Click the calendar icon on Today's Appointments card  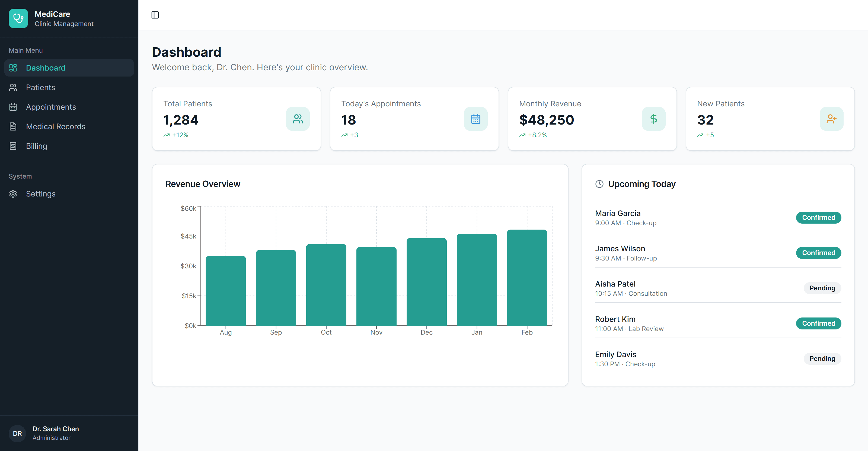pyautogui.click(x=476, y=119)
